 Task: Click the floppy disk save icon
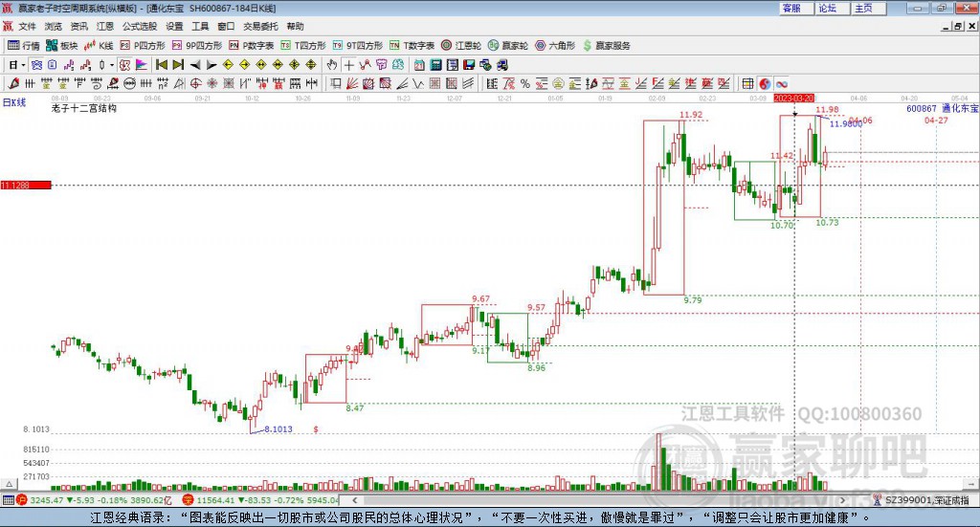point(469,65)
